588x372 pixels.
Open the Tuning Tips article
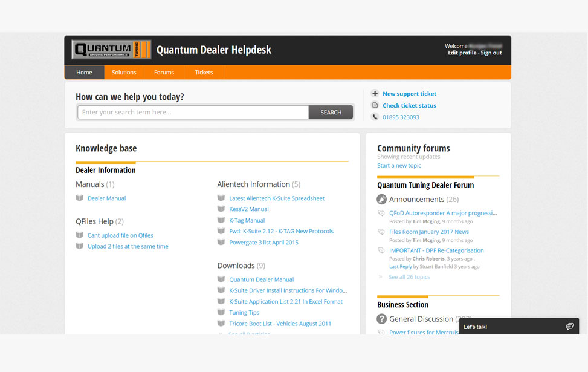pos(244,312)
